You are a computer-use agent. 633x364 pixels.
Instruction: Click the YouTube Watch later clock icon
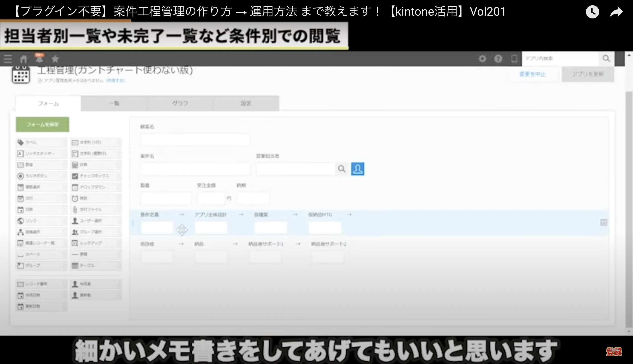tap(592, 12)
